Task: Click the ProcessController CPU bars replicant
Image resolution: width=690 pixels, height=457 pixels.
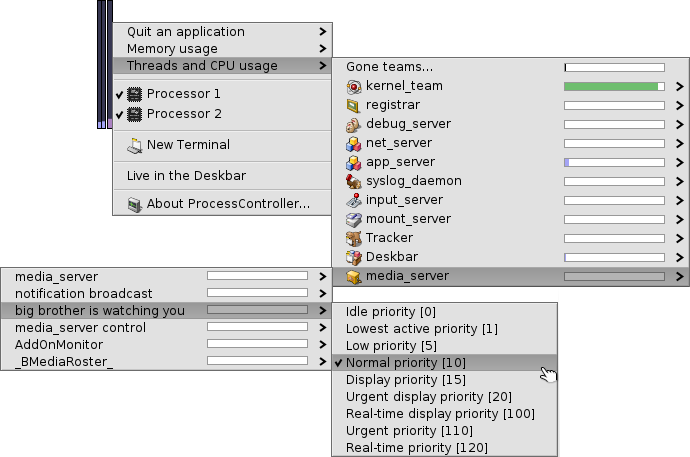Action: (105, 64)
